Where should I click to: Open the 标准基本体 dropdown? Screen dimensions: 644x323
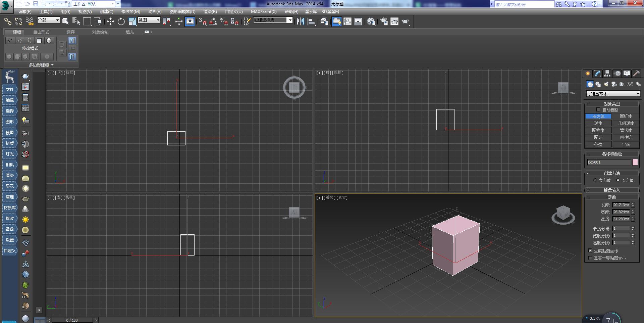tap(612, 94)
